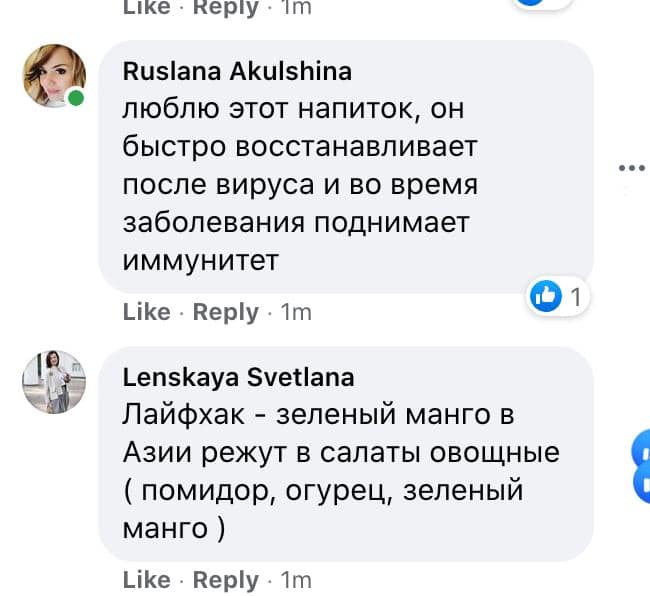This screenshot has width=650, height=596.
Task: Click the blue thumbs-up reaction icon
Action: pos(546,295)
